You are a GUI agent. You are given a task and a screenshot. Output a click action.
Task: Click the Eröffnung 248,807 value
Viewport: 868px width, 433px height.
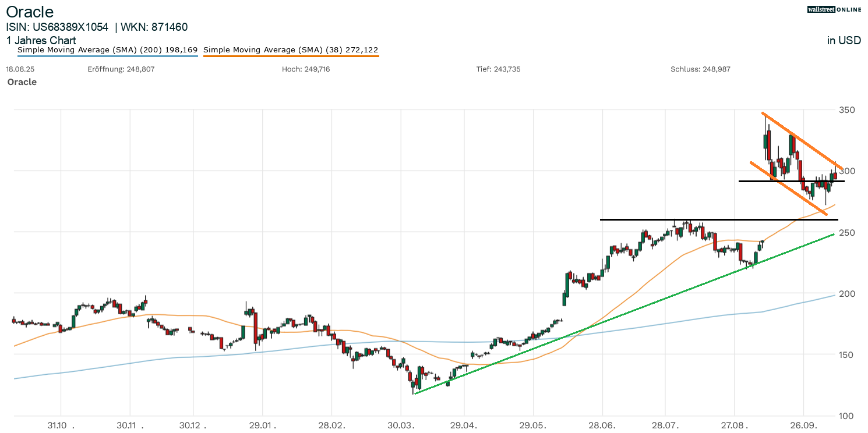click(x=121, y=69)
